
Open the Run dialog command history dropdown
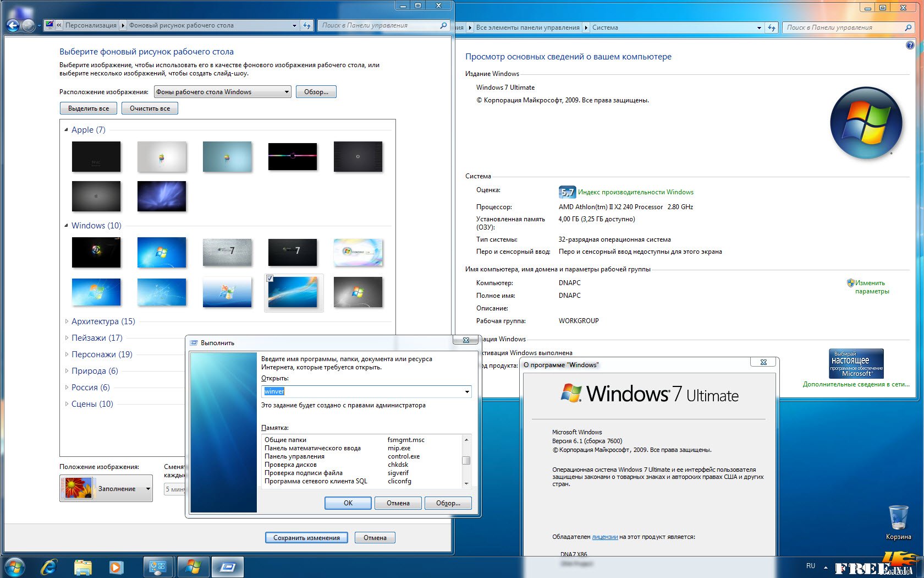[467, 391]
